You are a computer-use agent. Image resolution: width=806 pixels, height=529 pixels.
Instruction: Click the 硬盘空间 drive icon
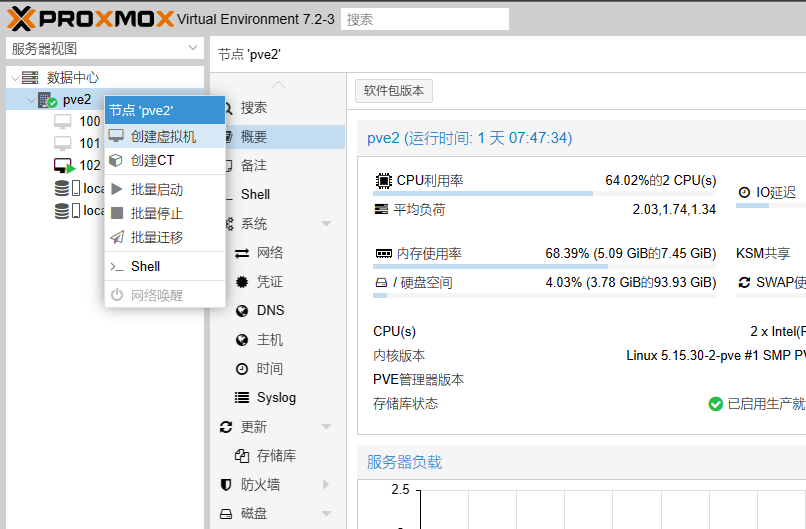click(x=381, y=283)
